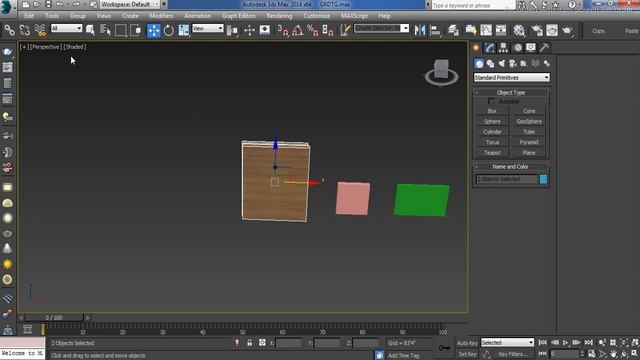Click the Unlink Selection tool
The height and width of the screenshot is (360, 640).
pos(24,30)
